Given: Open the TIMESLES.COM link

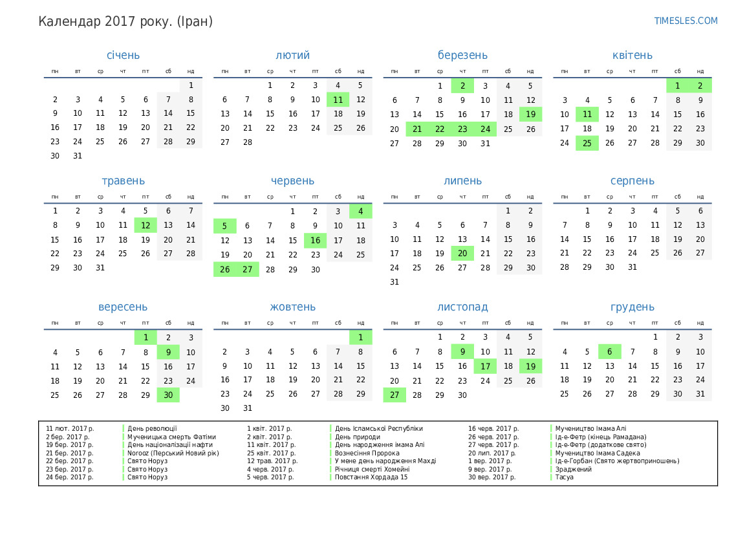Looking at the screenshot, I should (686, 21).
